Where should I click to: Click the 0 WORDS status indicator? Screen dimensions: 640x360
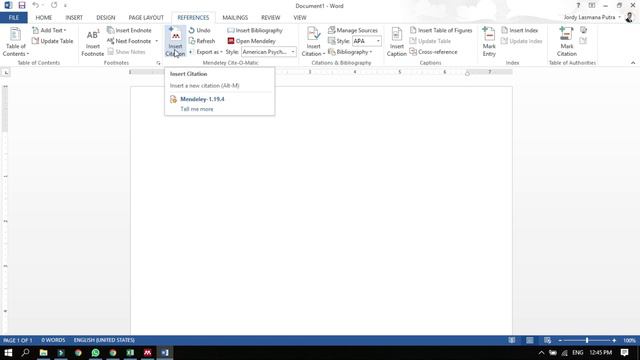(53, 340)
